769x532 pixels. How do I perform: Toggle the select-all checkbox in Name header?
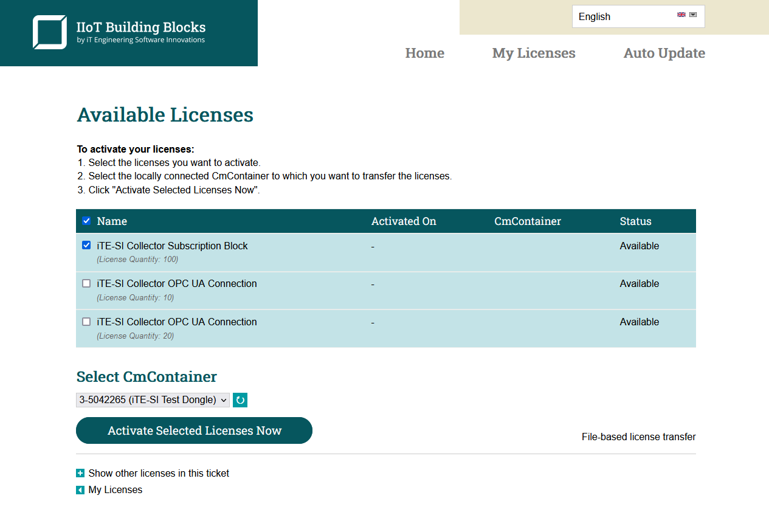pos(86,221)
